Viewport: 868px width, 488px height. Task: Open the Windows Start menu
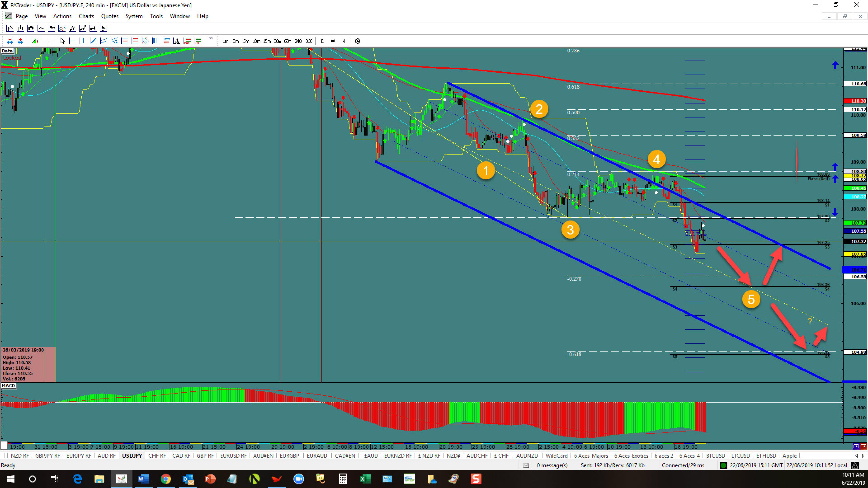point(10,479)
